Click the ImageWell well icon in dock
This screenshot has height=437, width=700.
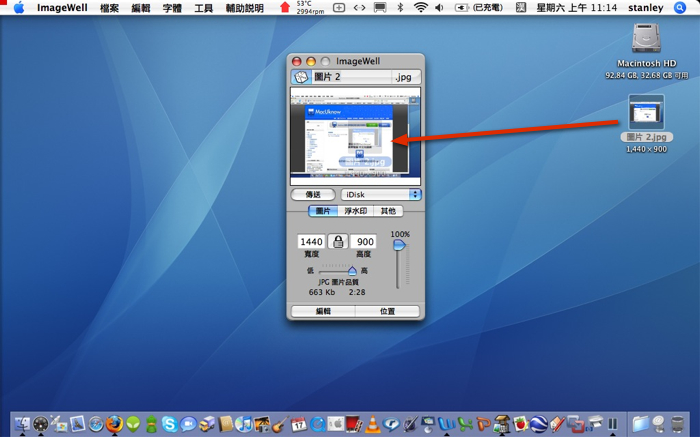(x=502, y=423)
